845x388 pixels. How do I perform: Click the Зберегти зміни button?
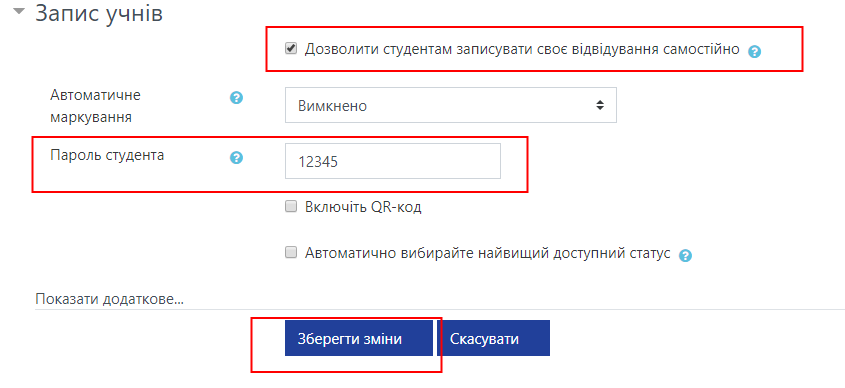coord(359,338)
